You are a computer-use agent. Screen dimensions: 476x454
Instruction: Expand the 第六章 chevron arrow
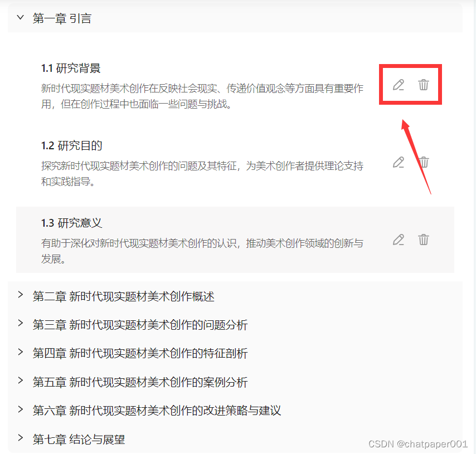(20, 409)
